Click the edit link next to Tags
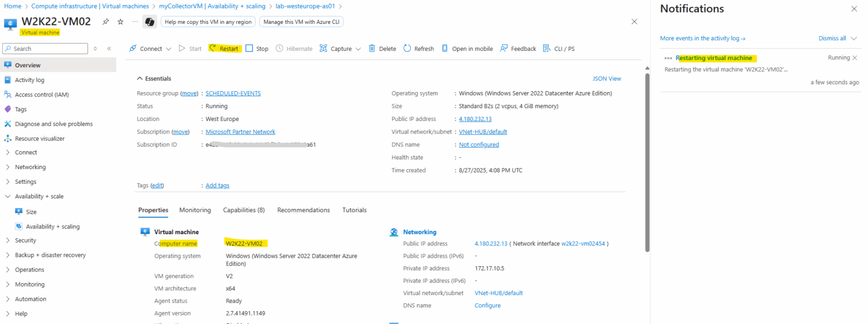This screenshot has width=868, height=324. [x=157, y=185]
